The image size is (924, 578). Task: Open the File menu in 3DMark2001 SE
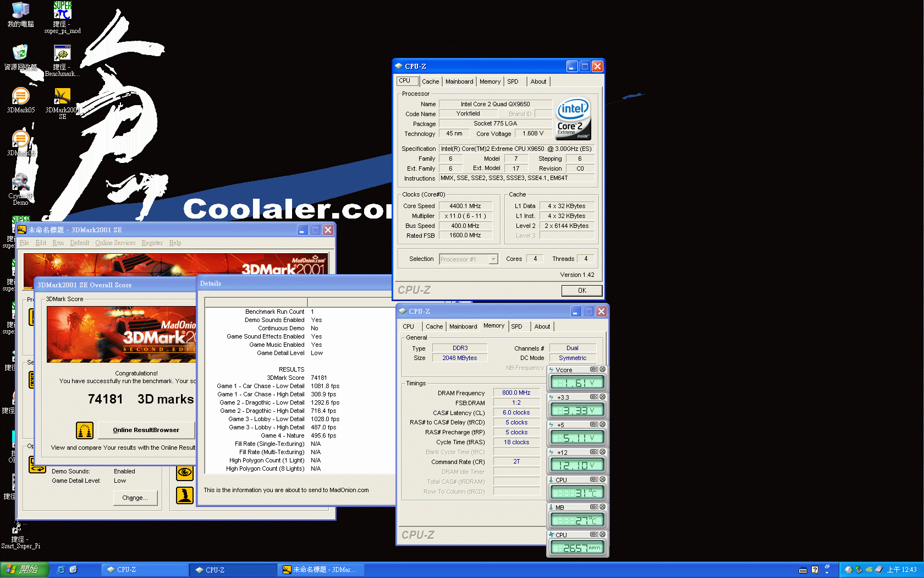tap(24, 243)
